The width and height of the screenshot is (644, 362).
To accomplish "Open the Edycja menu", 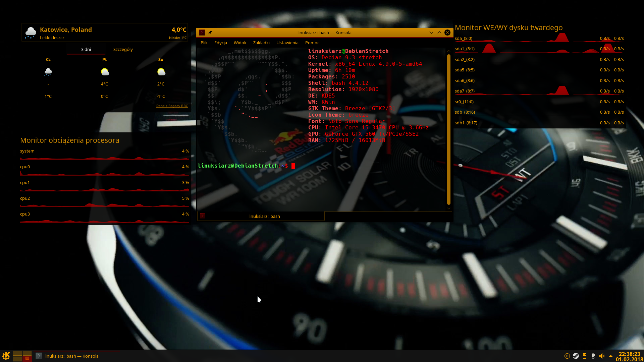I will [220, 43].
